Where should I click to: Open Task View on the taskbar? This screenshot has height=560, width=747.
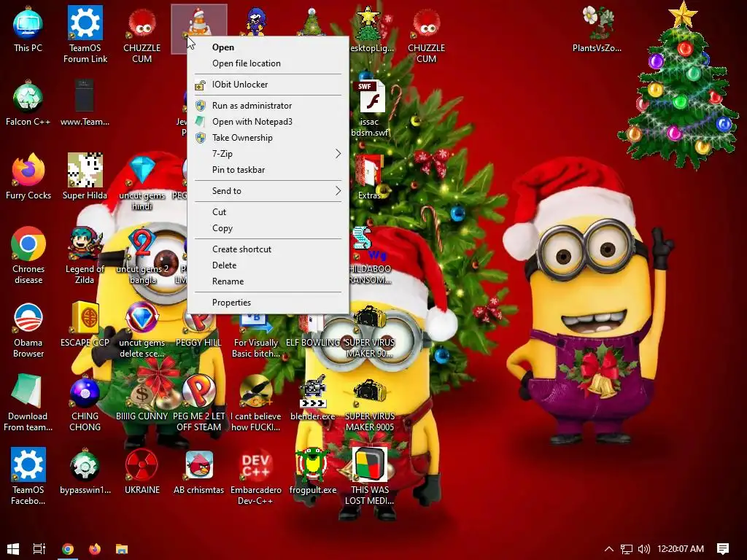tap(39, 549)
